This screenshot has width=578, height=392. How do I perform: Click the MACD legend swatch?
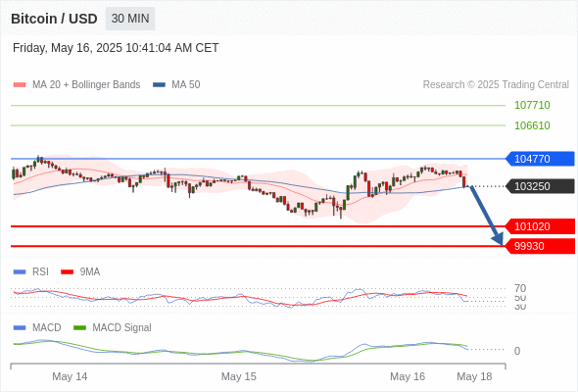20,328
